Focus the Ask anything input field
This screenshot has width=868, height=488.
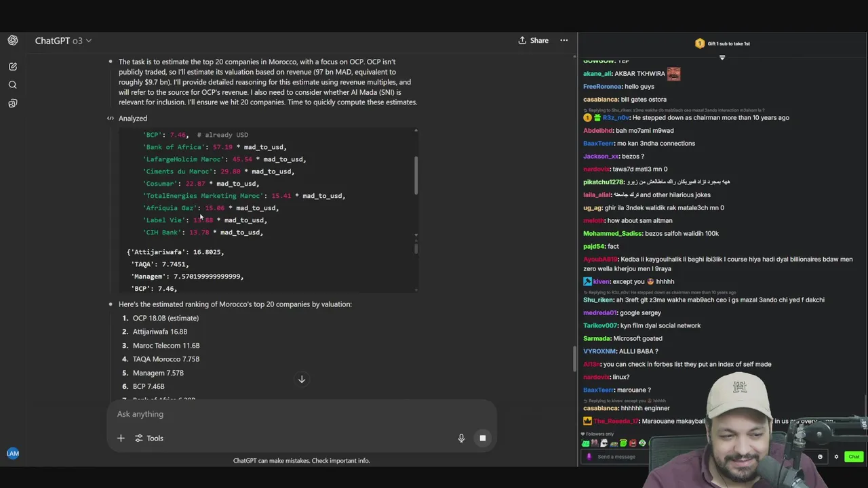pos(302,414)
